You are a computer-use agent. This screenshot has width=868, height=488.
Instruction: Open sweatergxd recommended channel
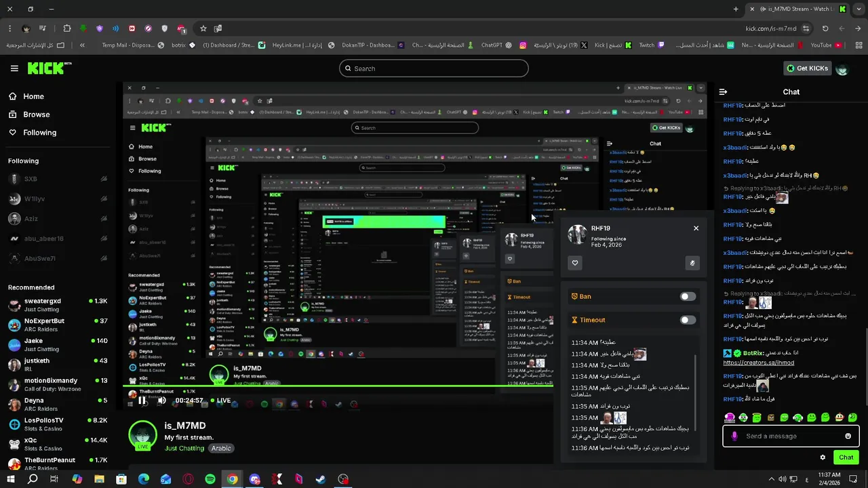58,305
